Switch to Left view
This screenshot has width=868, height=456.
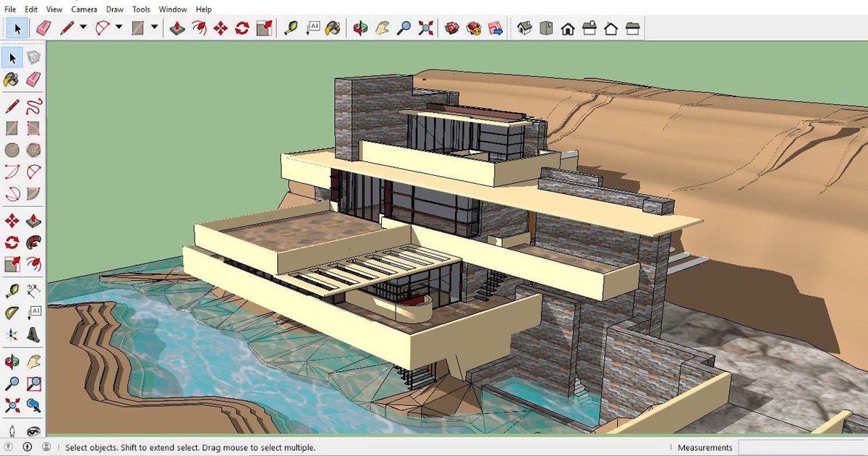tap(633, 28)
